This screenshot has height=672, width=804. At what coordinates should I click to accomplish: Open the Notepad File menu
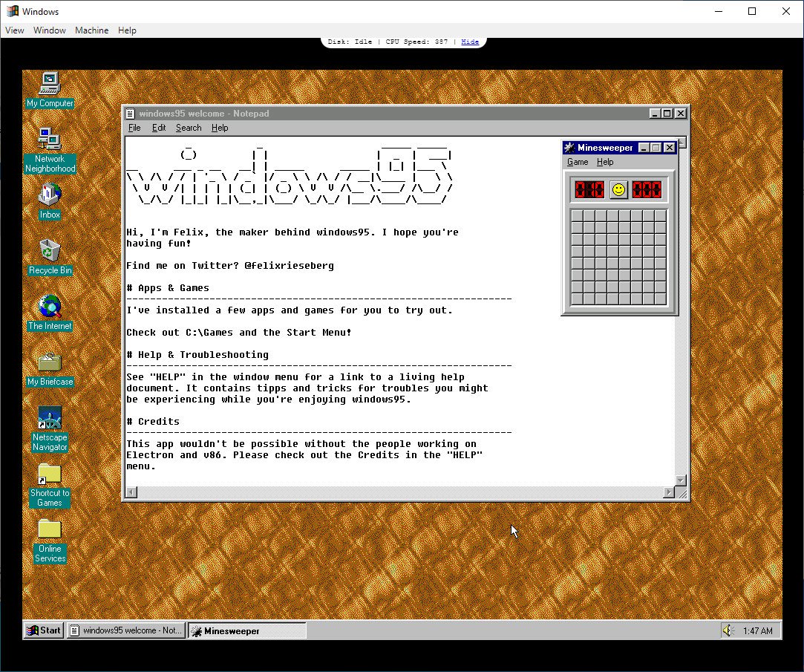coord(134,128)
